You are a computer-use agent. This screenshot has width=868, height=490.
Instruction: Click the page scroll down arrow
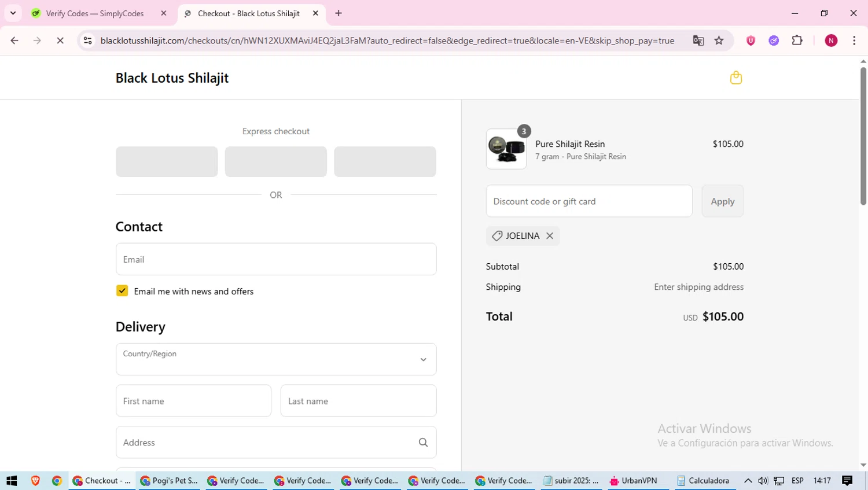[863, 465]
